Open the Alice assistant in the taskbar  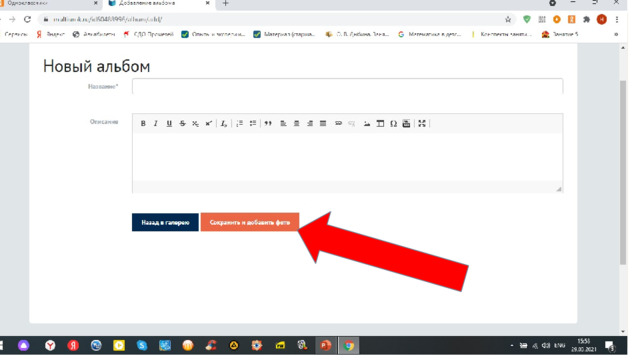[24, 346]
